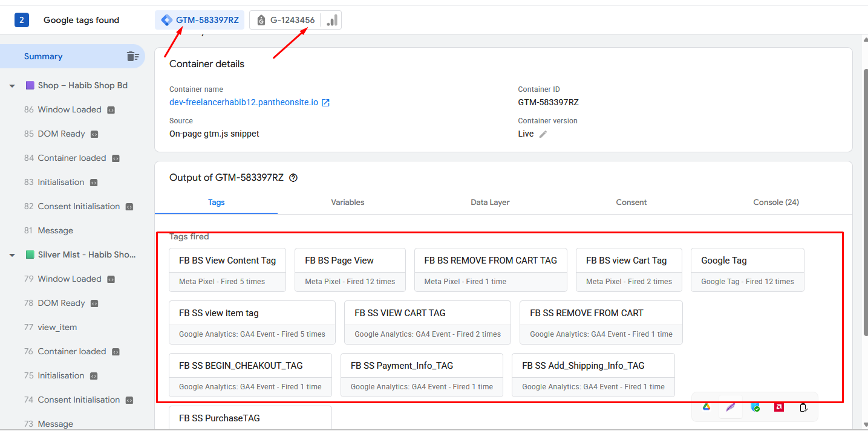The height and width of the screenshot is (431, 868).
Task: Open code icon beside 86 Window Loaded
Action: tap(111, 110)
